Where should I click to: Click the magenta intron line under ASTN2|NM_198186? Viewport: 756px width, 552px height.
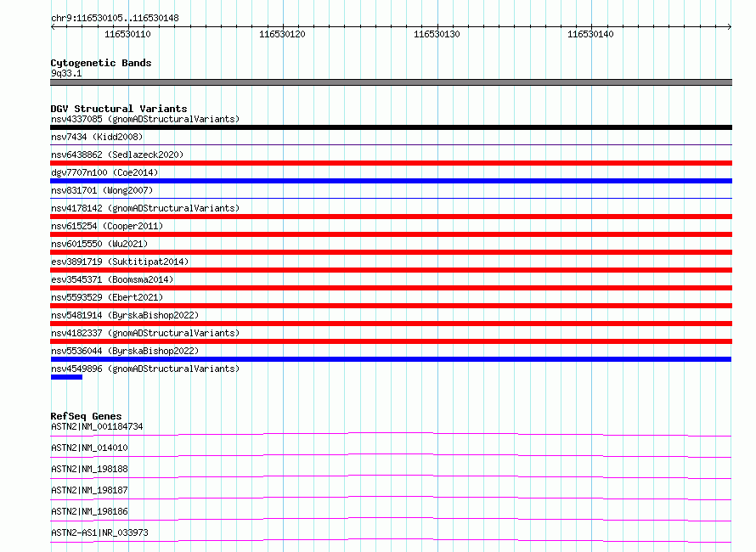point(391,519)
